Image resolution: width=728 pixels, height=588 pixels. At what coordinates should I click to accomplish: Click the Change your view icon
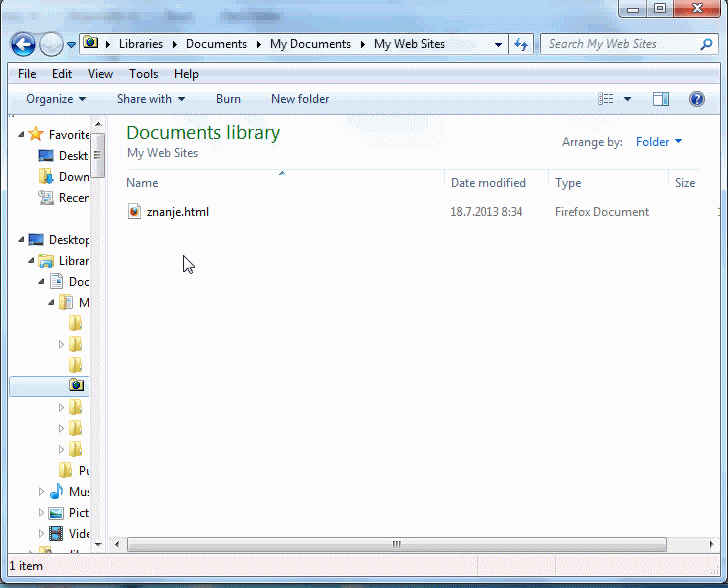pyautogui.click(x=606, y=99)
